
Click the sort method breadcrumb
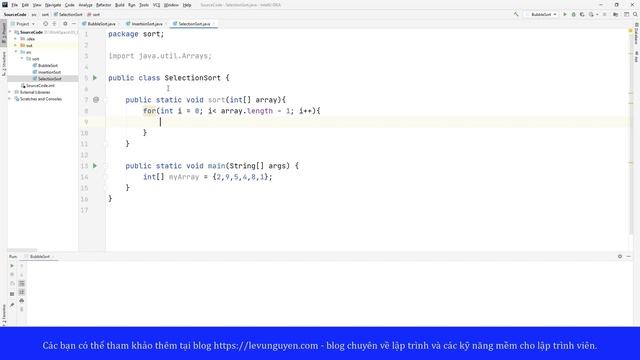tap(93, 14)
